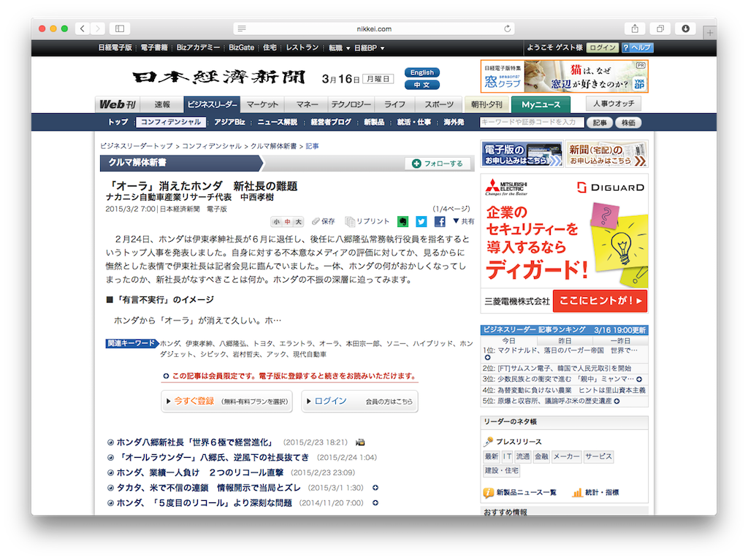Open the リプリント reprint option
This screenshot has height=560, width=748.
[367, 221]
